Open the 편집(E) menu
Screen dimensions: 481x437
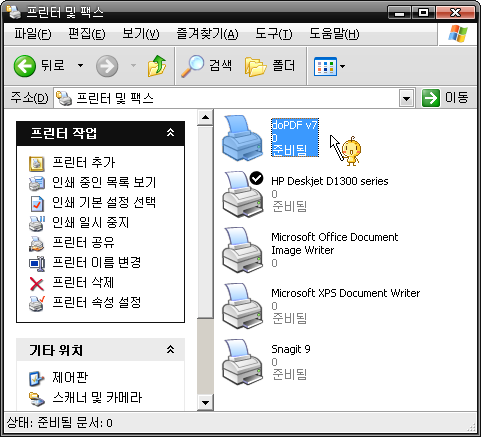pyautogui.click(x=86, y=34)
